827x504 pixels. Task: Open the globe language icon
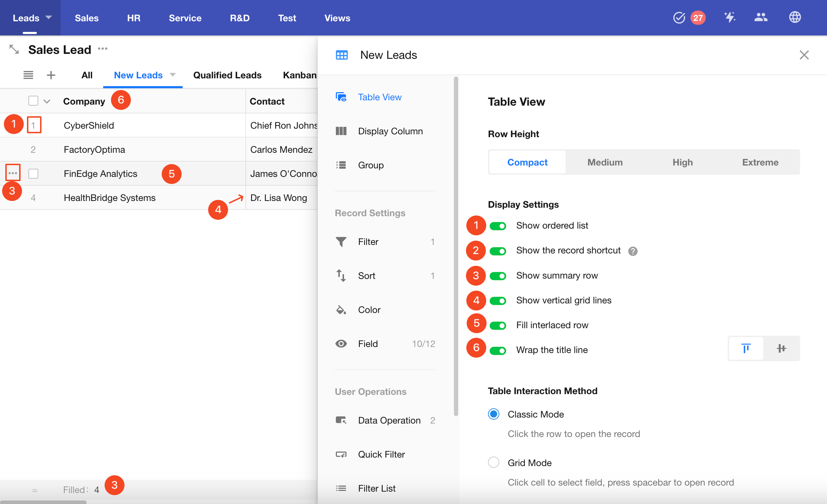[795, 17]
